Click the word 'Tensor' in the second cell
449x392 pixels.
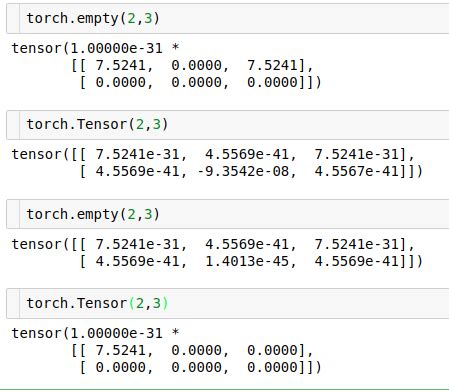click(x=102, y=124)
